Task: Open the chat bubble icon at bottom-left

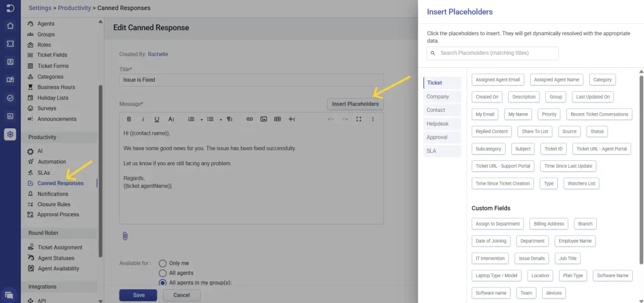Action: pyautogui.click(x=9, y=294)
